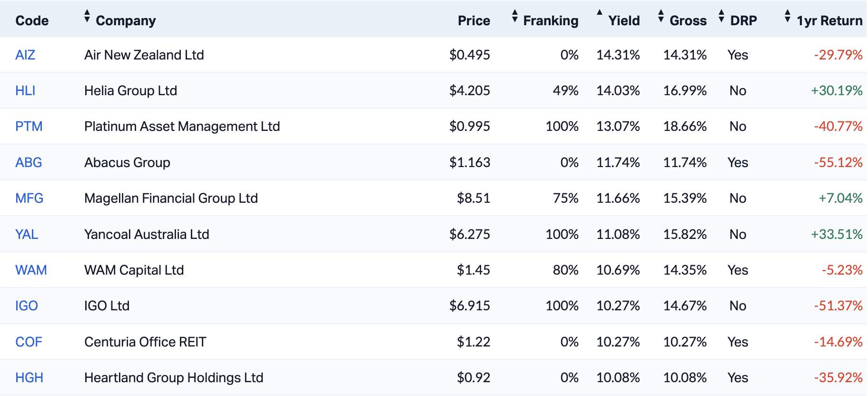Open the HGH stock code link
This screenshot has height=396, width=868.
(29, 377)
